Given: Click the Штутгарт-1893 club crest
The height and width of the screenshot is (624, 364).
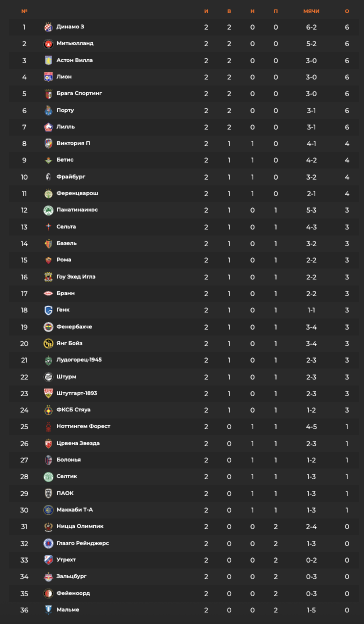Looking at the screenshot, I should [48, 393].
